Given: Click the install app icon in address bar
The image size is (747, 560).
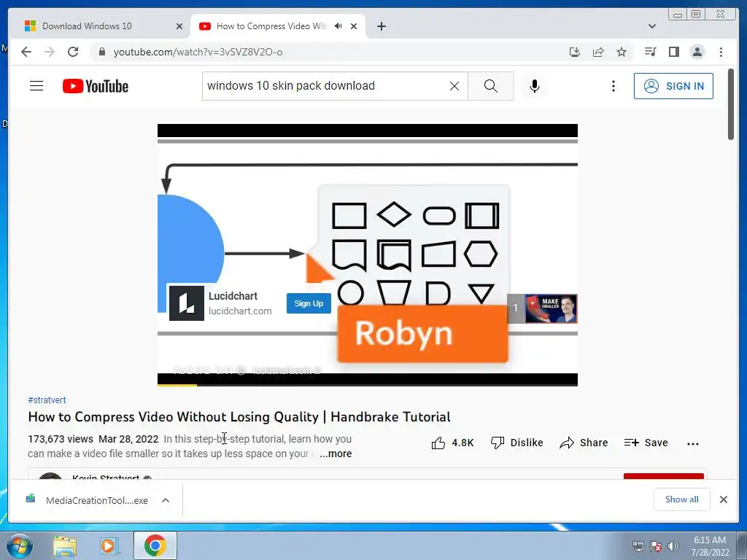Looking at the screenshot, I should click(x=575, y=52).
